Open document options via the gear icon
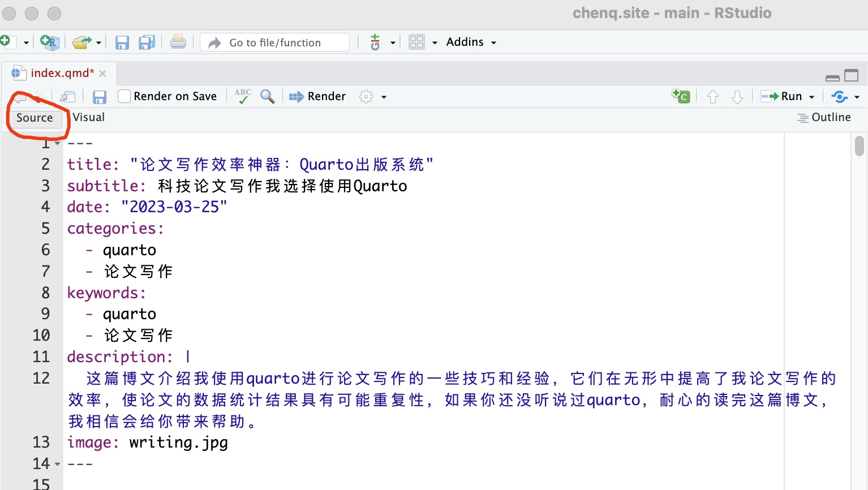The height and width of the screenshot is (490, 868). [x=366, y=97]
